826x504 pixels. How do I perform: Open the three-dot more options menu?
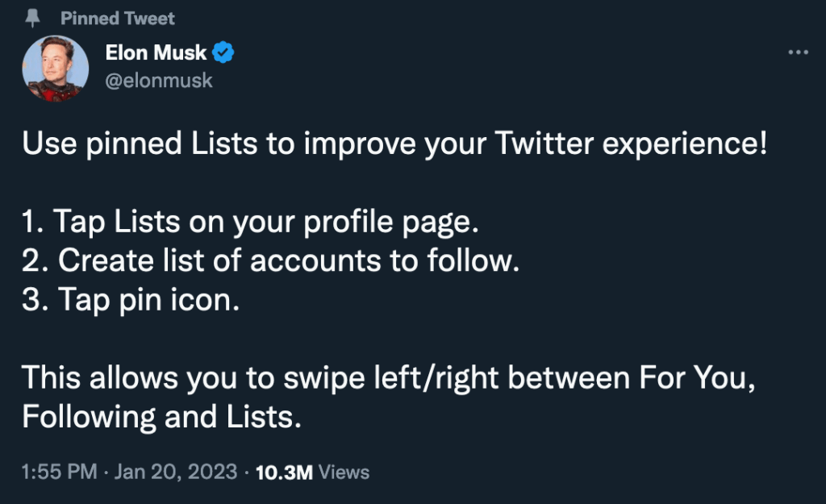[x=797, y=52]
